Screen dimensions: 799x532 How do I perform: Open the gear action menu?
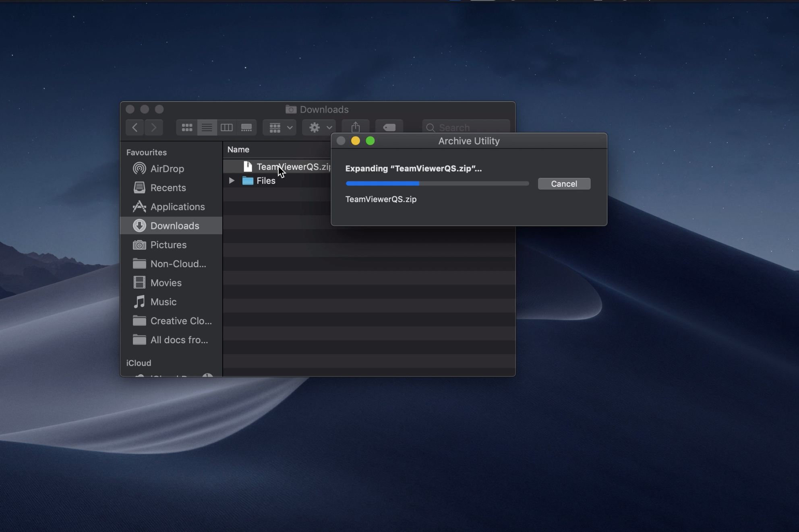[x=319, y=128]
